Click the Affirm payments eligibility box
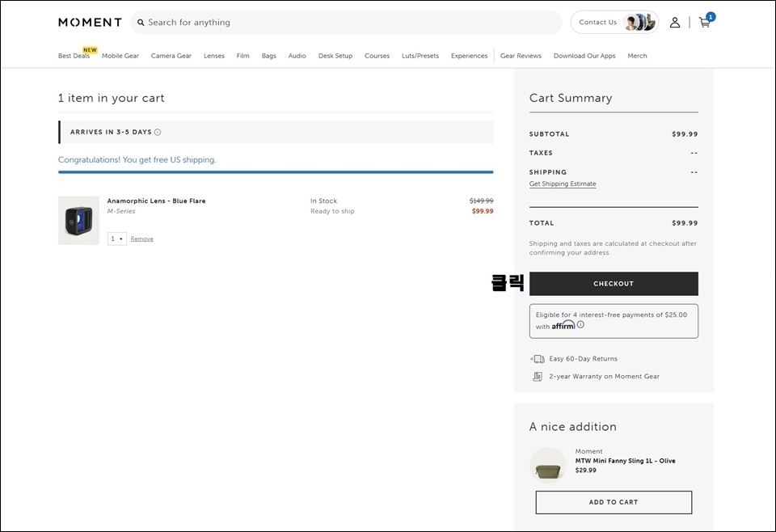The height and width of the screenshot is (532, 776). 614,321
